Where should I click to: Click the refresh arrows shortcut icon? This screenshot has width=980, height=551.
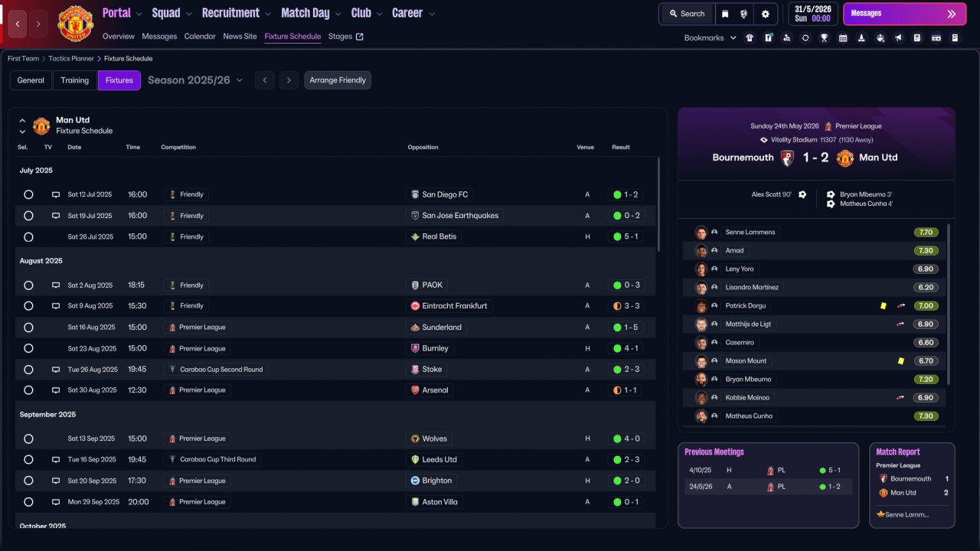tap(805, 37)
